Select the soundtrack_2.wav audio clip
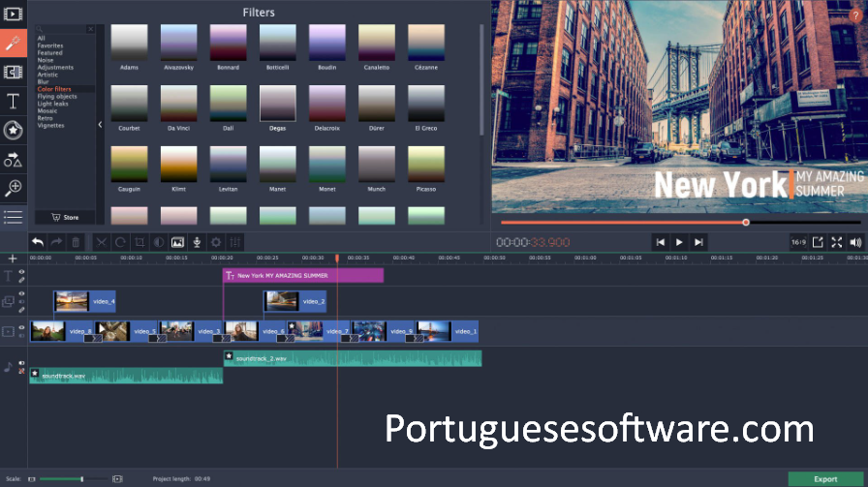Image resolution: width=868 pixels, height=487 pixels. click(353, 358)
